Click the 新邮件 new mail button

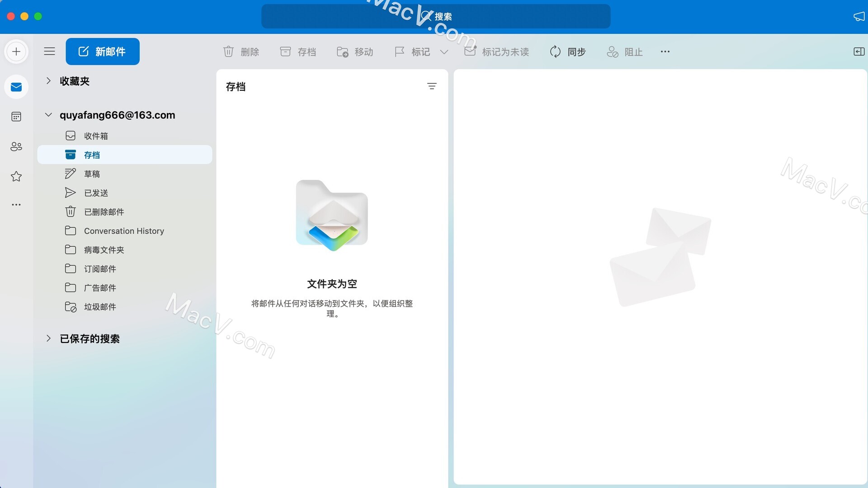coord(102,51)
